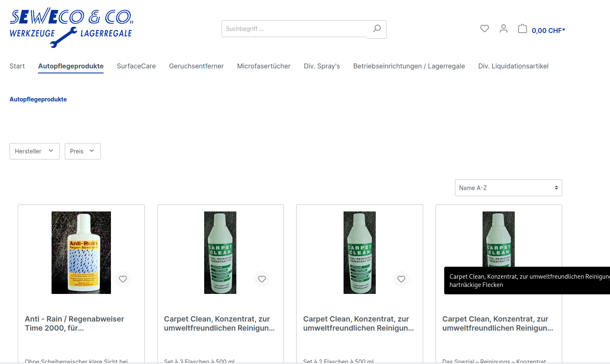Expand the Hersteller filter dropdown

[35, 151]
